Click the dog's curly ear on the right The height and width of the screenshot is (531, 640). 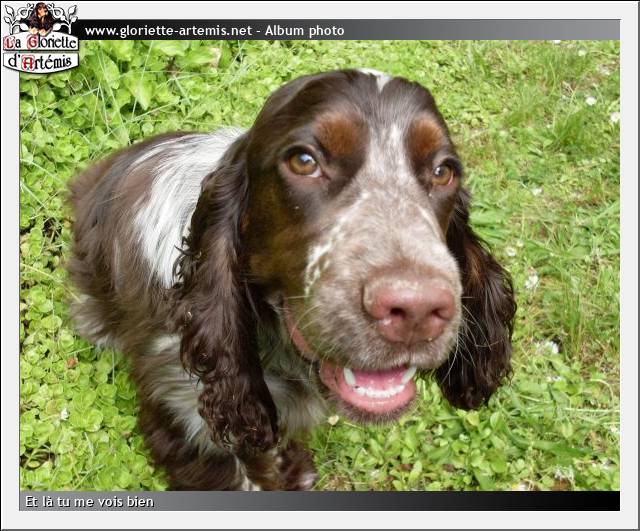click(478, 320)
